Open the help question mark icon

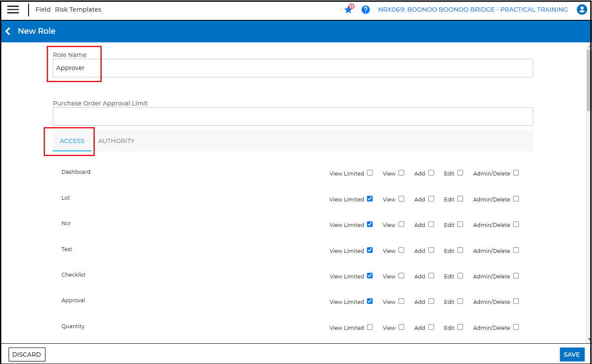(x=366, y=10)
